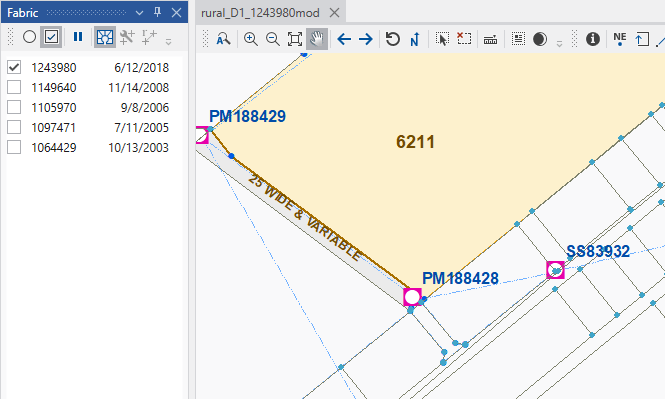Click the SS83932 label
This screenshot has height=399, width=665.
click(598, 251)
